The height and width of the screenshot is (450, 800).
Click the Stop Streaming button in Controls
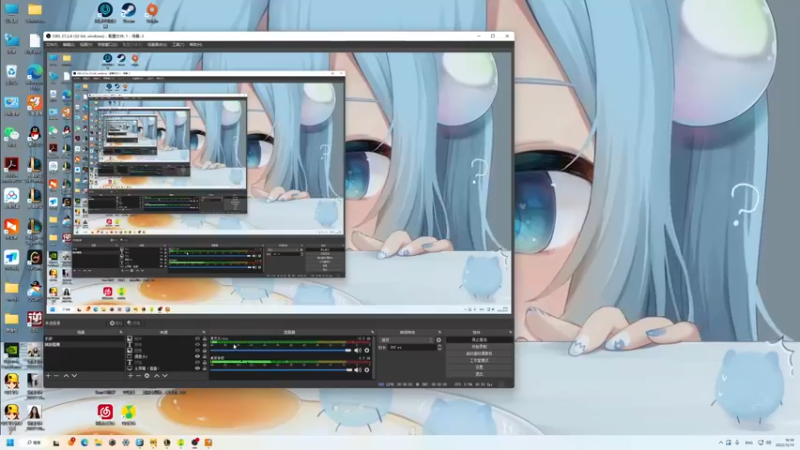pyautogui.click(x=480, y=340)
